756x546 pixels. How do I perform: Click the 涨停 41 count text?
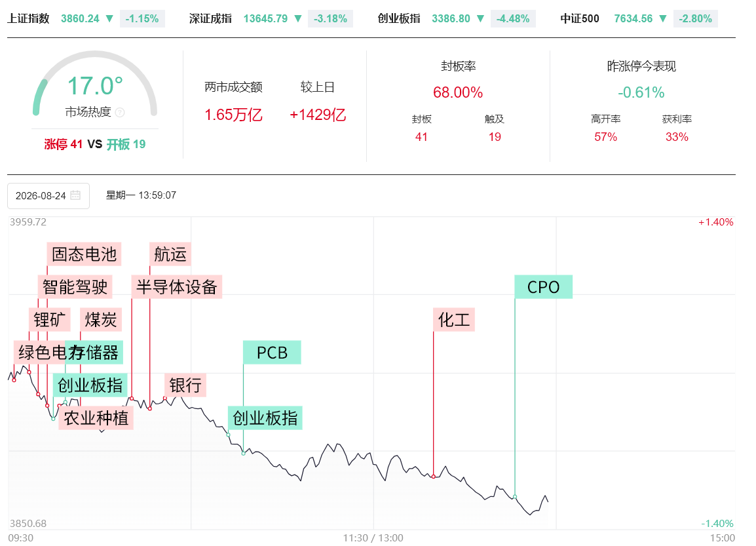(x=63, y=144)
